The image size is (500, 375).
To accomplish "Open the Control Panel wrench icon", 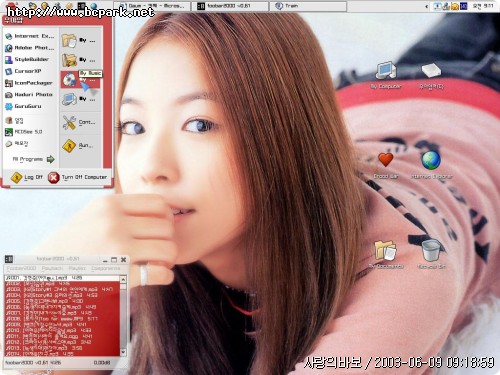I will click(x=69, y=123).
